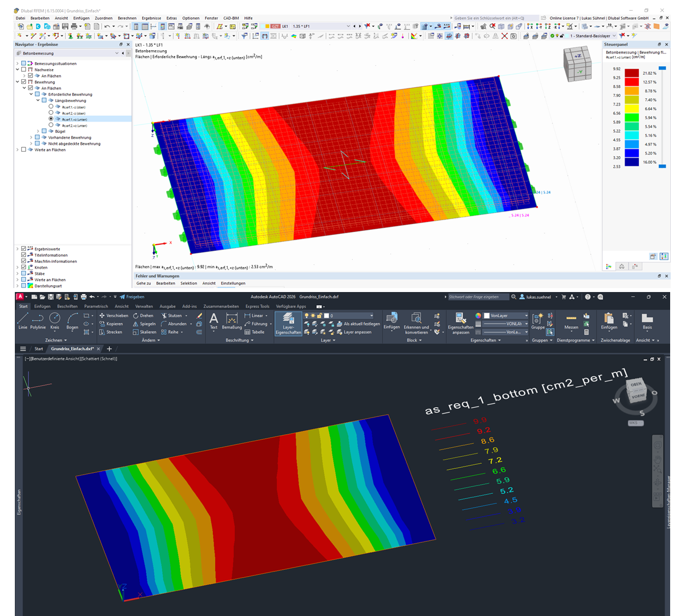685x616 pixels.
Task: Toggle the Bewehrung checkbox in Navigator
Action: click(x=23, y=82)
